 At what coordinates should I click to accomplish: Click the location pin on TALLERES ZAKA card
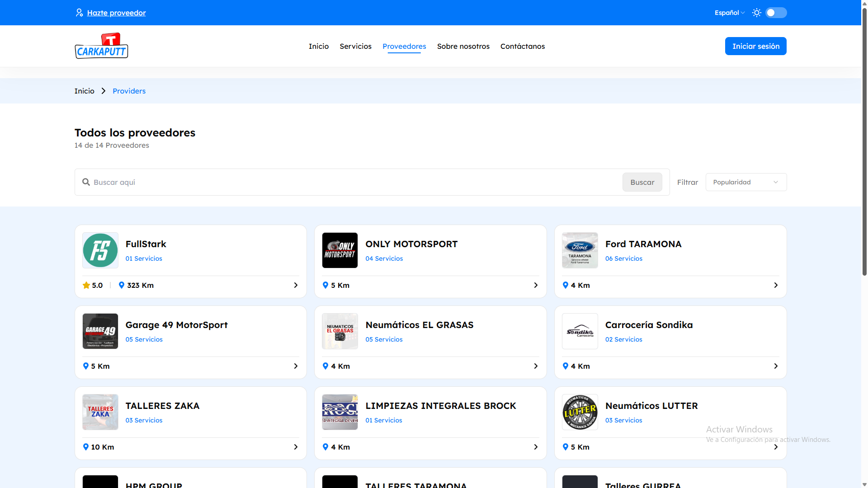86,447
